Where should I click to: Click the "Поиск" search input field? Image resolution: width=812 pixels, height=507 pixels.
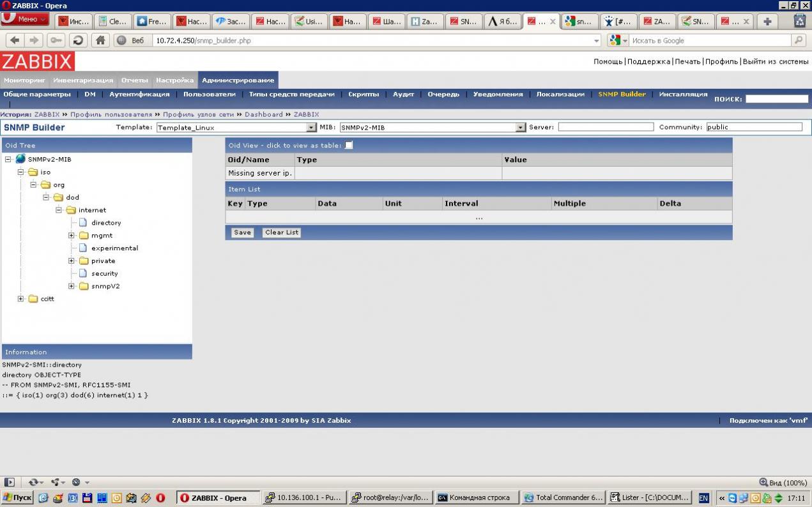tap(777, 99)
